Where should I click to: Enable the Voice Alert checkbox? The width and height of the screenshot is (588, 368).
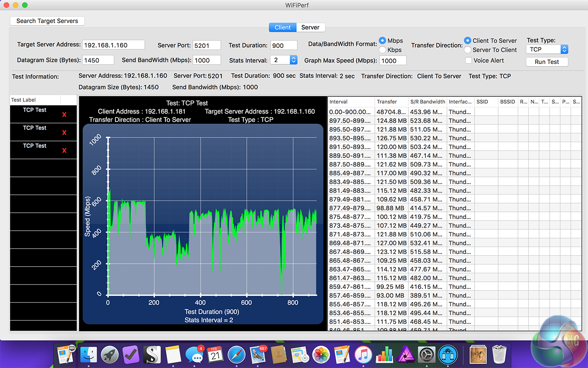468,60
